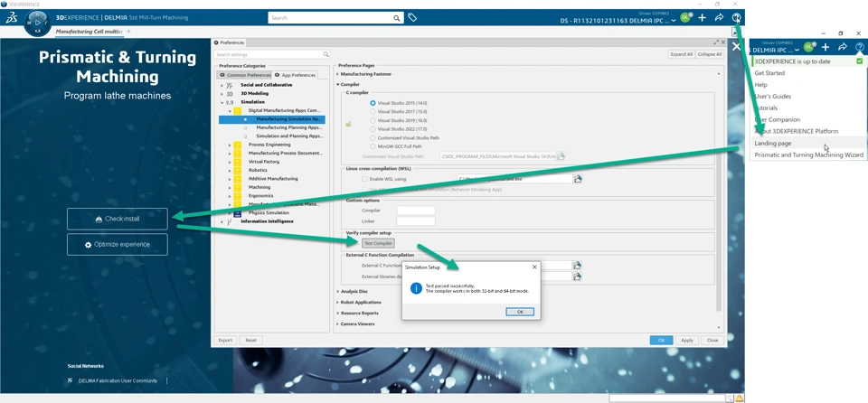868x403 pixels.
Task: Select Visual Studio 2017 (15.0) radio button
Action: coord(373,111)
